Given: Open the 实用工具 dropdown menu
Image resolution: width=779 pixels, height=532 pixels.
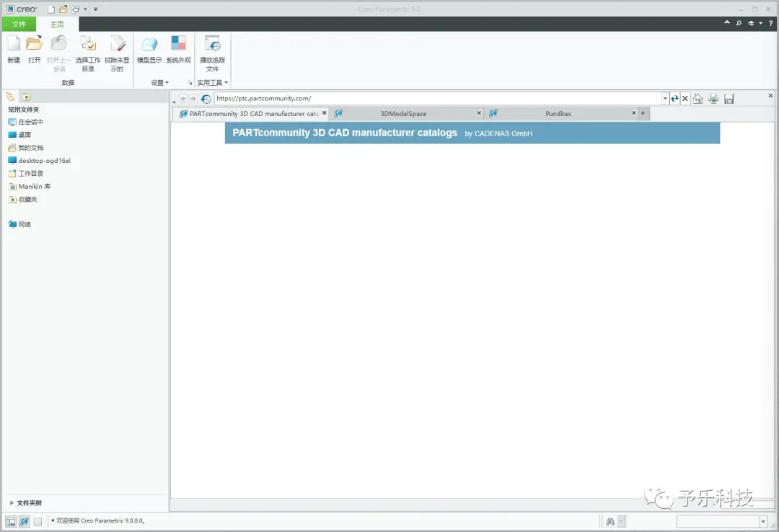Looking at the screenshot, I should [x=213, y=82].
